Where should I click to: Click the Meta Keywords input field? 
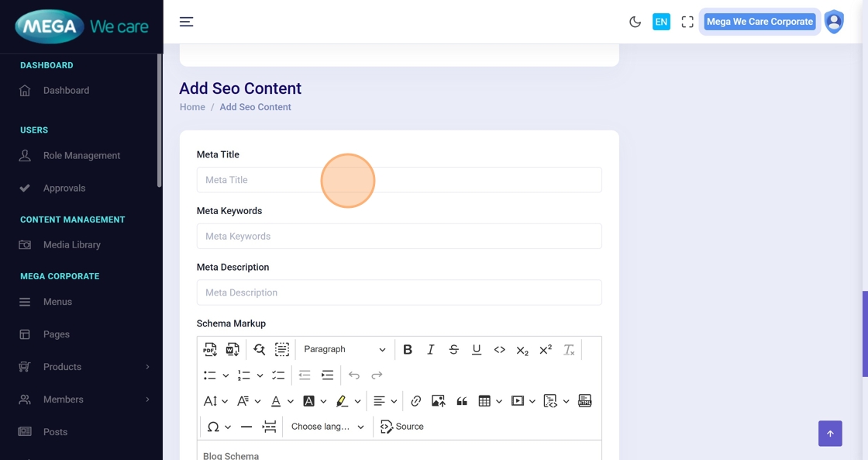[399, 237]
